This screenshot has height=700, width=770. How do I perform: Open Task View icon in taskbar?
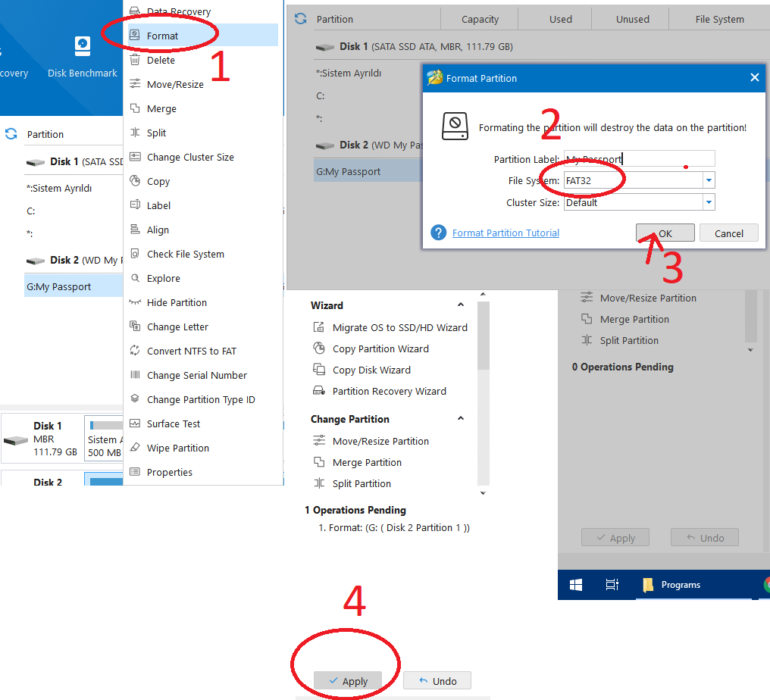(x=612, y=585)
